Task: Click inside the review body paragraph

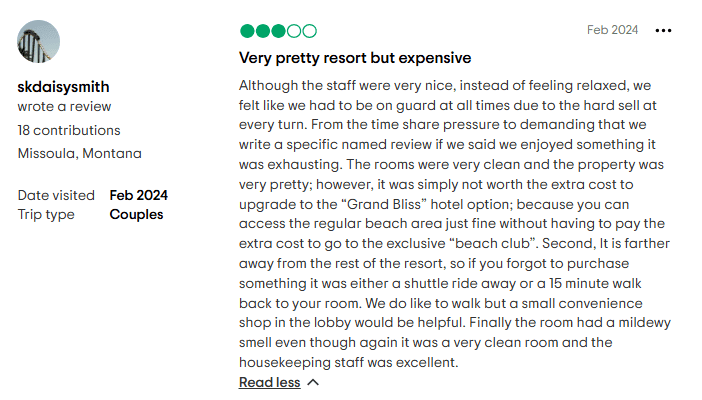Action: [x=455, y=224]
